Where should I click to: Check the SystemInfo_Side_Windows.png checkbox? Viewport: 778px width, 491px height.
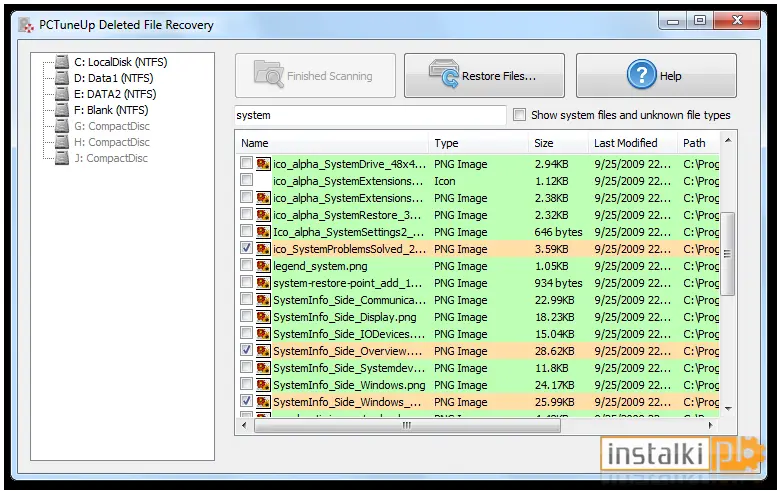pos(246,383)
